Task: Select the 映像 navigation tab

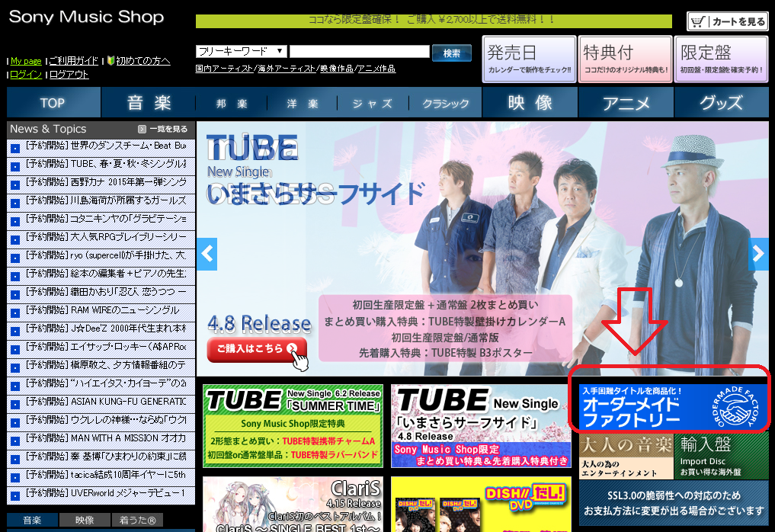Action: click(530, 103)
